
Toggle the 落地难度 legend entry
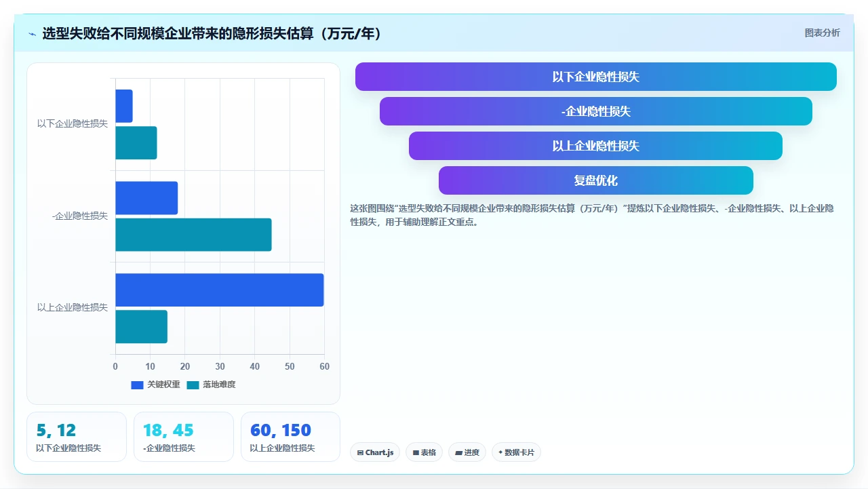pos(211,385)
